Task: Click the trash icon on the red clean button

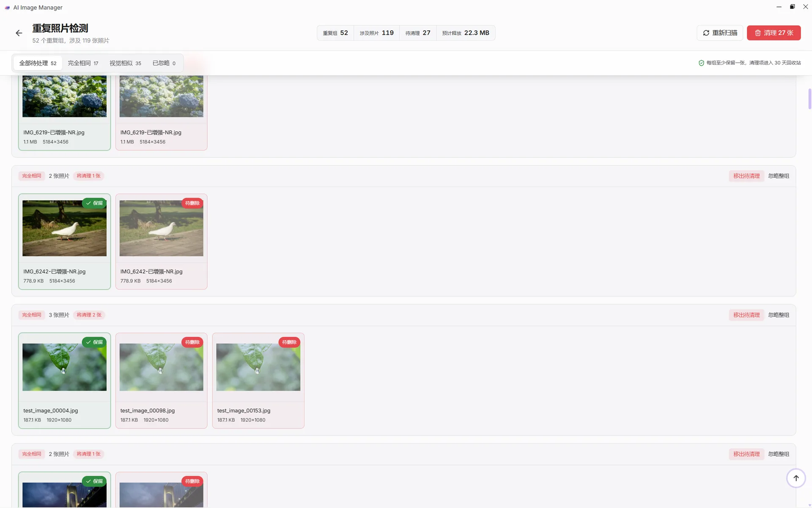Action: tap(758, 33)
